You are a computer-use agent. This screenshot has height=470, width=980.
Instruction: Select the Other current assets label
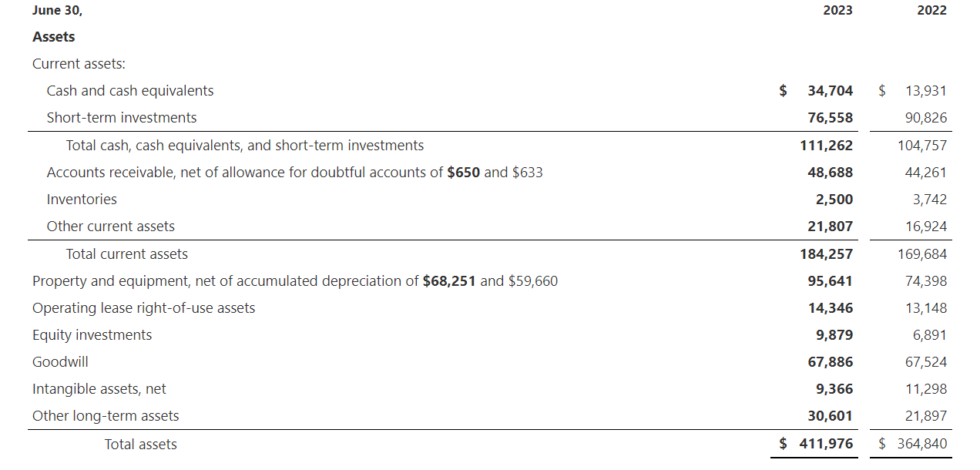(111, 227)
